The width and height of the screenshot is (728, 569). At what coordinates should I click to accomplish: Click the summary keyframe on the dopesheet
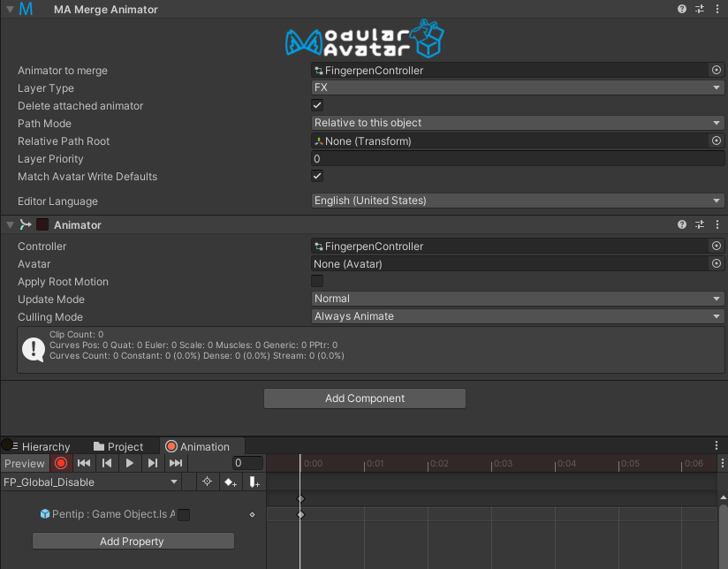tap(301, 498)
